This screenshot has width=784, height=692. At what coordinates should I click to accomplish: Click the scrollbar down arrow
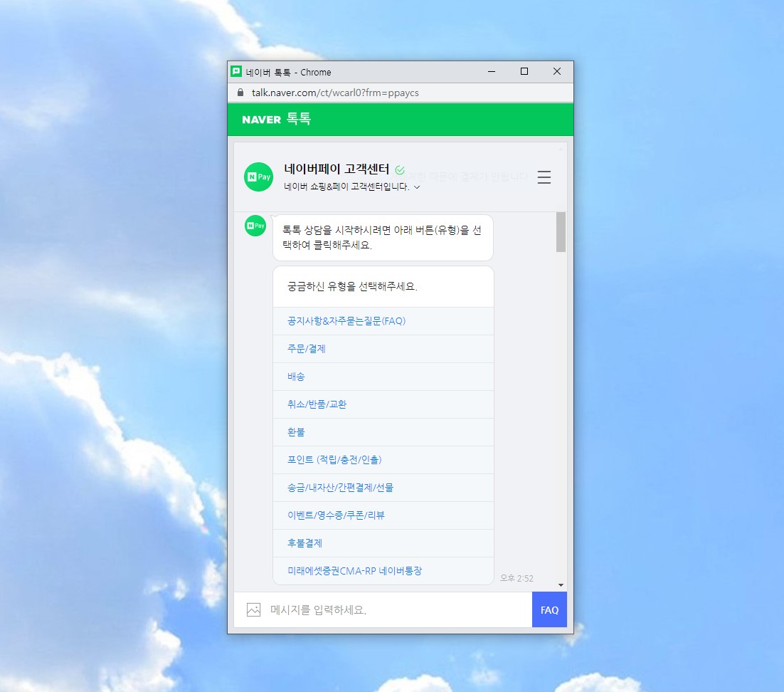click(561, 585)
